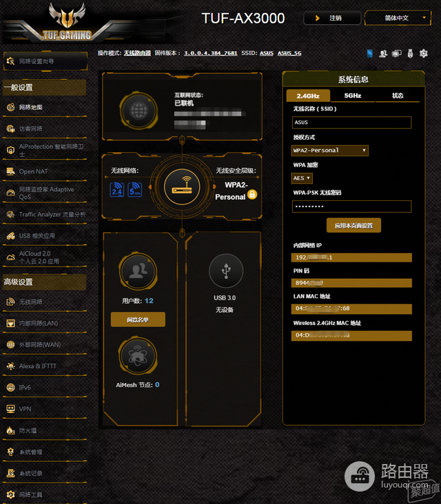Open Firewall (防火墙) settings
441x504 pixels.
pyautogui.click(x=44, y=430)
